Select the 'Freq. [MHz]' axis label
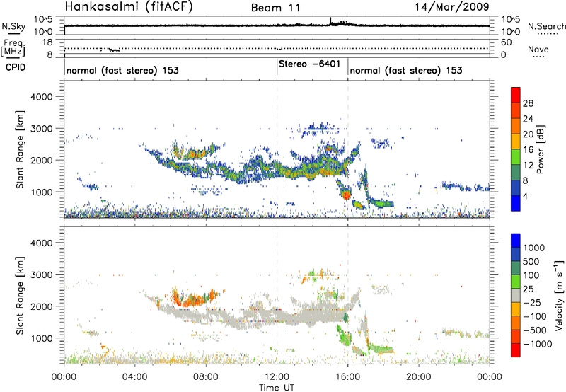Viewport: 566px width, 392px height. (13, 47)
